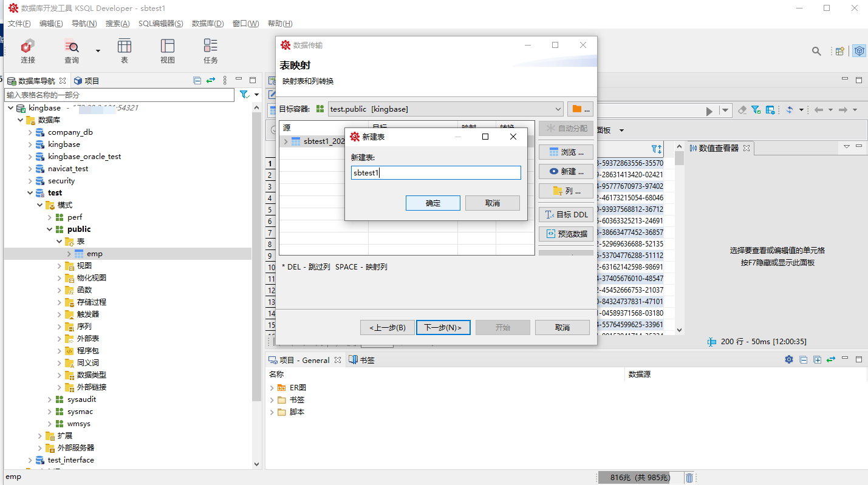Click 确定 in the 新建表 dialog
Image resolution: width=868 pixels, height=485 pixels.
click(x=433, y=203)
